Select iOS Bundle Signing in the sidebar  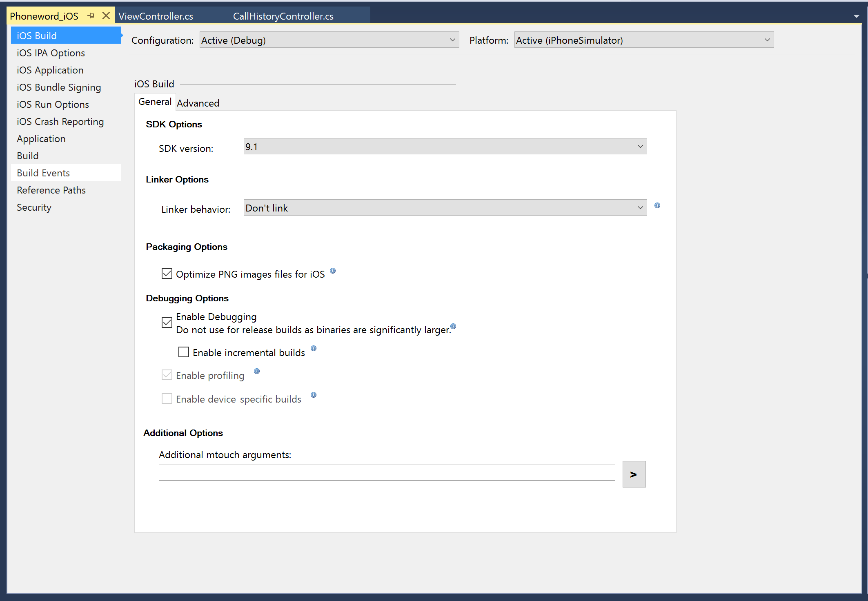click(59, 87)
